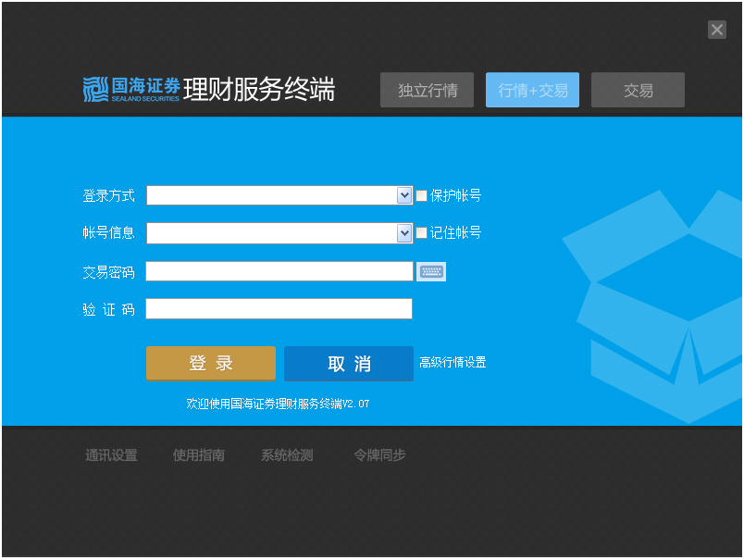Focus the 交易密码 password field
The image size is (744, 560).
point(279,271)
